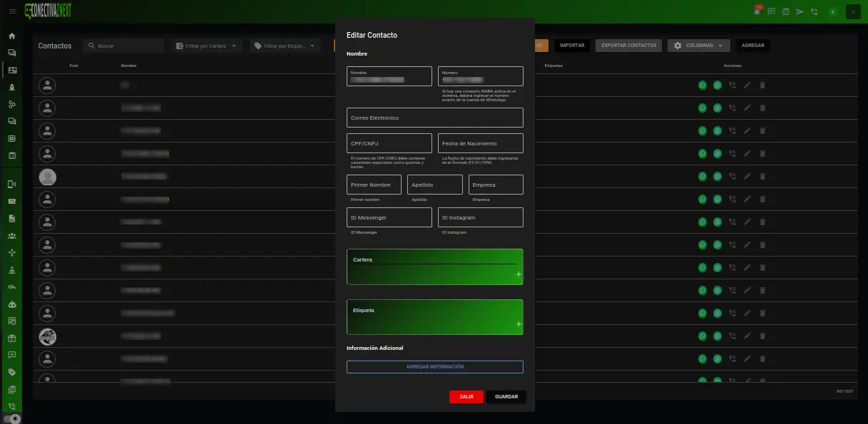Click the robot chatbot icon in sidebar

[x=11, y=304]
